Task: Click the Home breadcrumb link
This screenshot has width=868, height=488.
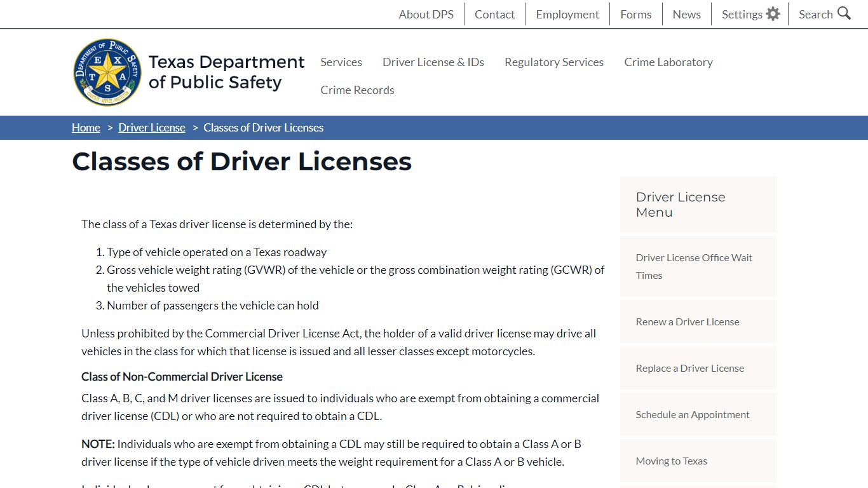Action: pyautogui.click(x=86, y=128)
